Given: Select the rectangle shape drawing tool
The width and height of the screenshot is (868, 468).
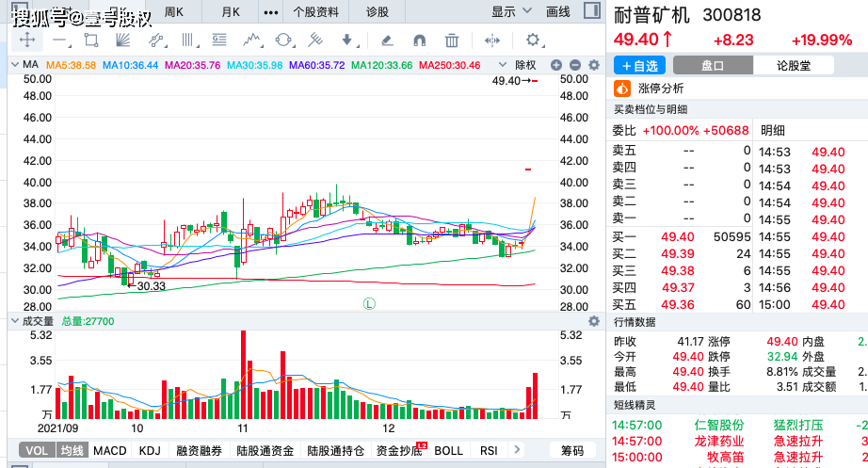Looking at the screenshot, I should click(91, 40).
